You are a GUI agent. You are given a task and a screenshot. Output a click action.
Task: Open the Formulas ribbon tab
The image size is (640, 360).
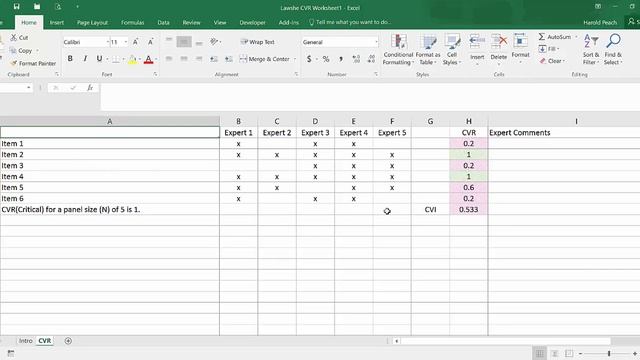click(x=133, y=22)
